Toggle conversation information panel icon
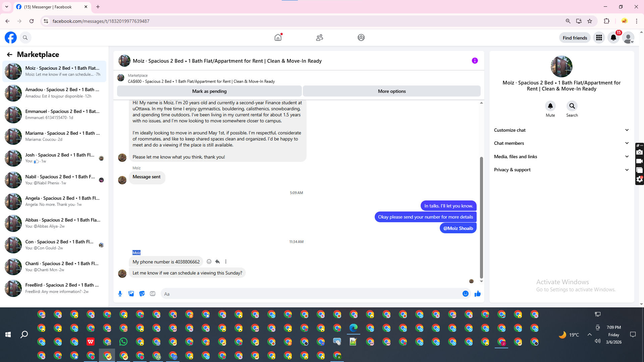This screenshot has width=644, height=362. 475,61
